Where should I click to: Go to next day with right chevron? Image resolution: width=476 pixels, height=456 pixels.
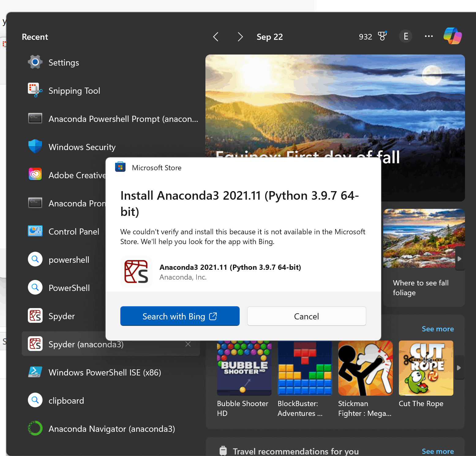tap(240, 37)
